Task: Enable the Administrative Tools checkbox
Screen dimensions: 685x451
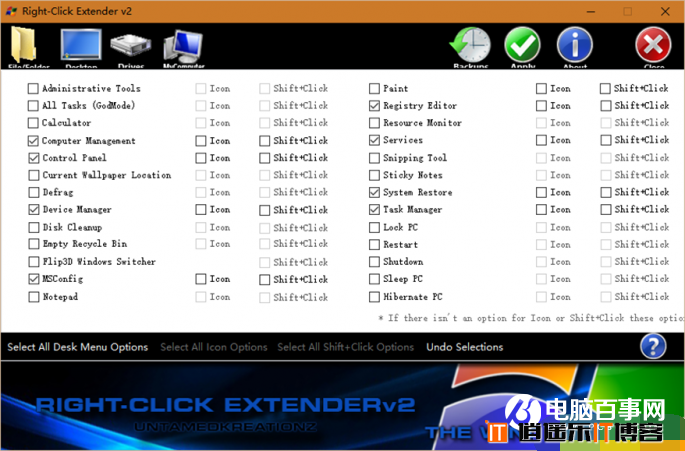Action: [x=33, y=89]
